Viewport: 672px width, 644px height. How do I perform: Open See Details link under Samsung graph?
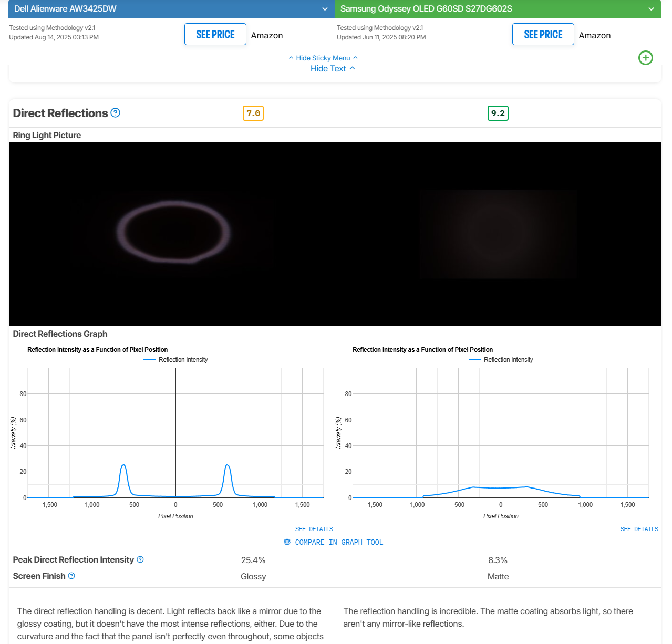(639, 529)
